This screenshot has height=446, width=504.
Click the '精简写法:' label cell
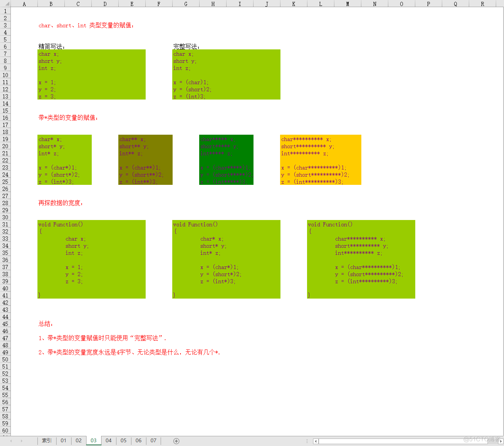(x=52, y=46)
